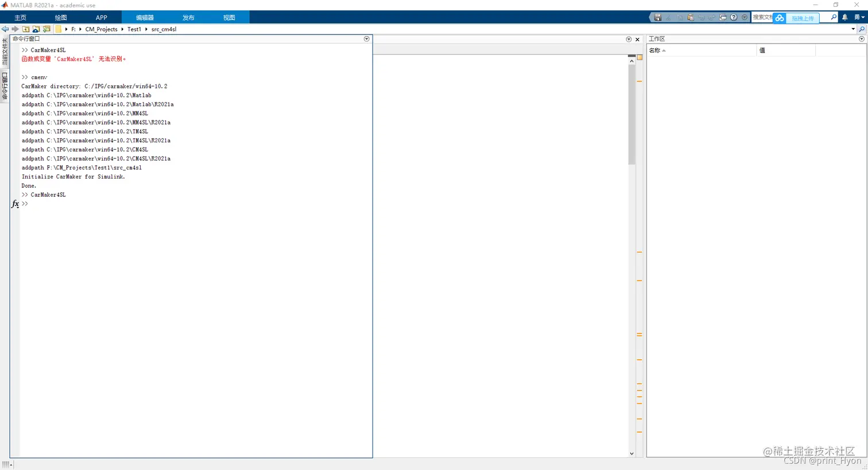Viewport: 868px width, 470px height.
Task: Open the 命令行窗口 side tab
Action: tap(5, 86)
